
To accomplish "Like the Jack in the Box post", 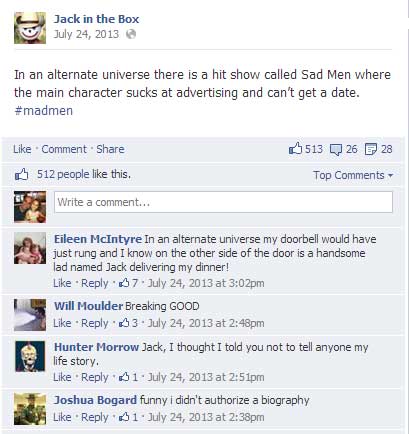I will coord(22,149).
